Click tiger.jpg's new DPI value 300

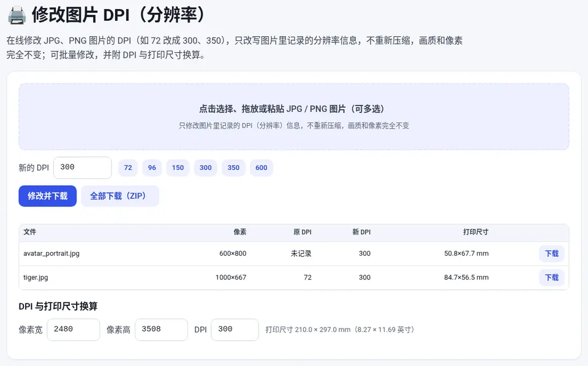coord(364,277)
